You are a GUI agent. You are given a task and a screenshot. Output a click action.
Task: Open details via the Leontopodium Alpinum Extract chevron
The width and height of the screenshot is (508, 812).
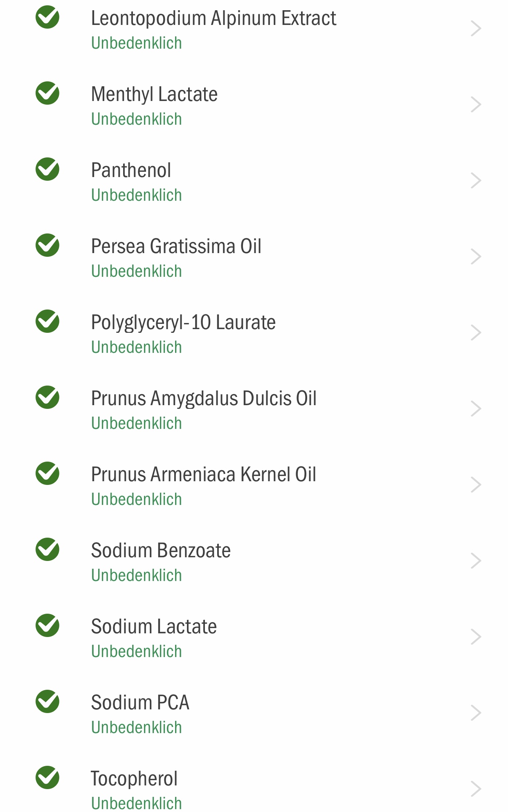pyautogui.click(x=476, y=29)
